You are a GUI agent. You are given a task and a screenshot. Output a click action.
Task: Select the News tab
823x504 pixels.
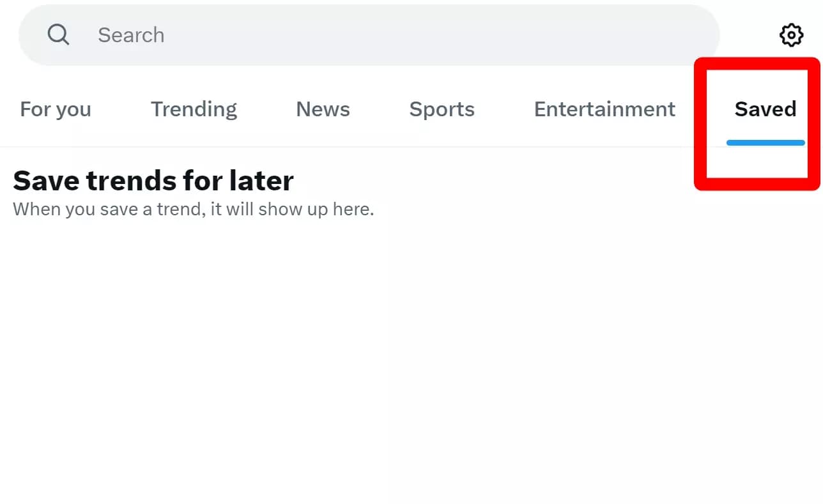323,109
